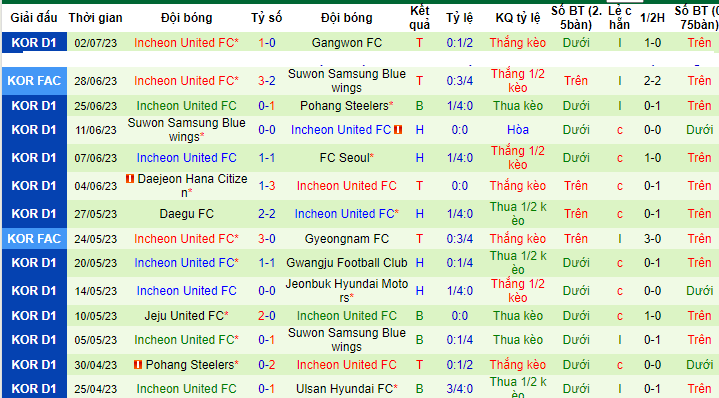
Task: Open Gyeongnam FC team link
Action: (x=347, y=238)
